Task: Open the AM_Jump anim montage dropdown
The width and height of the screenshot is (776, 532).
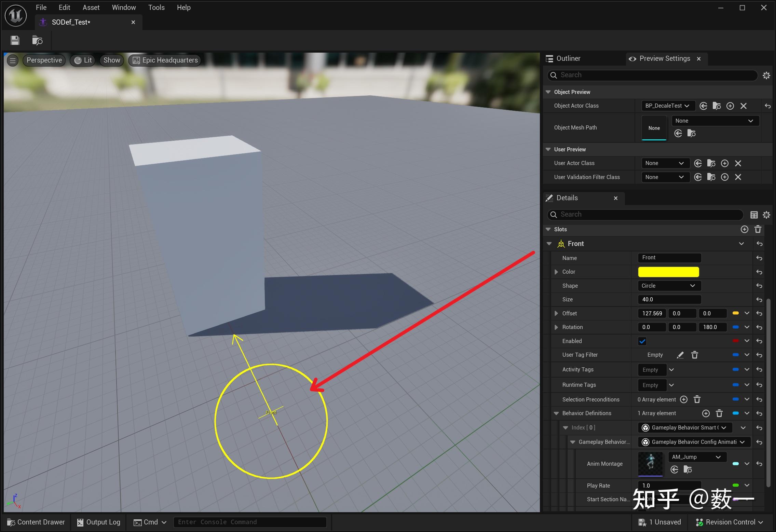Action: point(697,457)
